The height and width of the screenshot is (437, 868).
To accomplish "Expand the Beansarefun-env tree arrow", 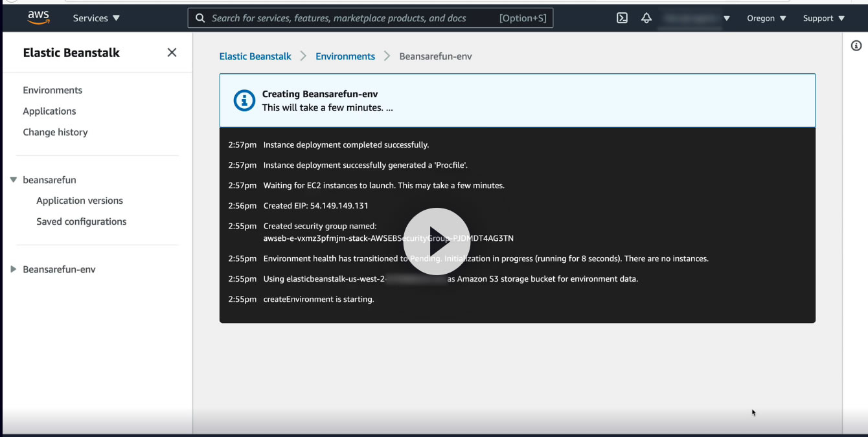I will [13, 269].
